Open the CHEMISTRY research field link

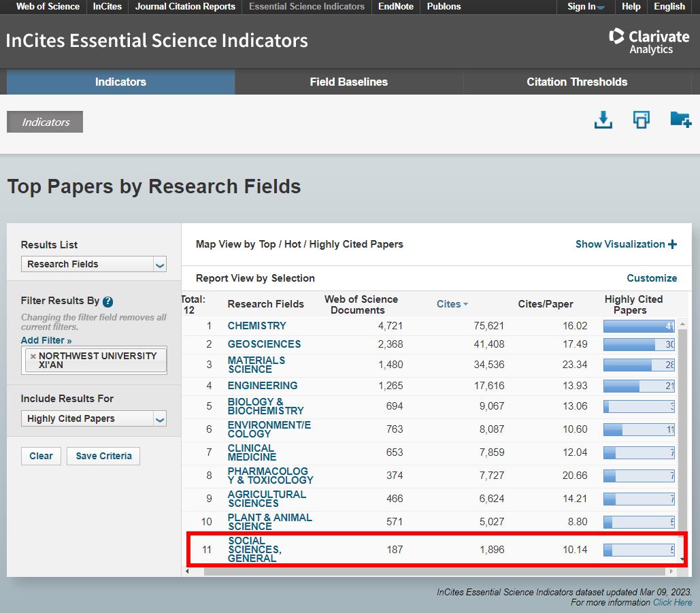pos(256,326)
